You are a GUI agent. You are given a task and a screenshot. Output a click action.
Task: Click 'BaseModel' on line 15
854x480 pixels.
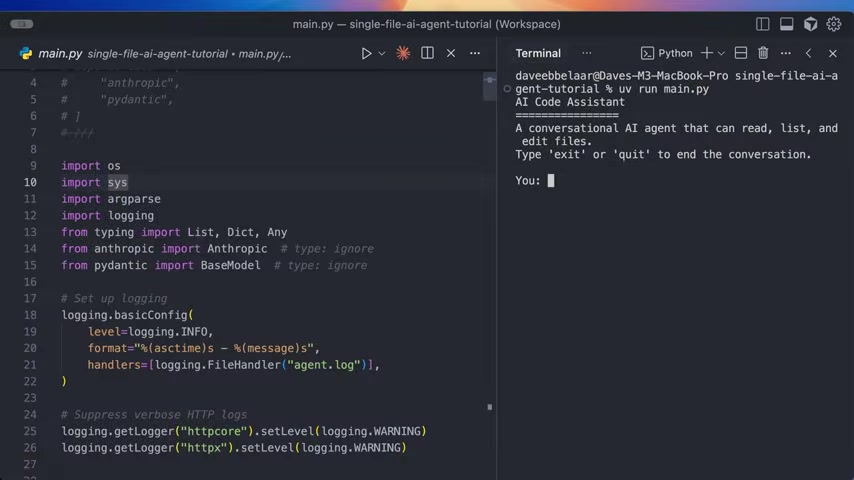pyautogui.click(x=230, y=265)
